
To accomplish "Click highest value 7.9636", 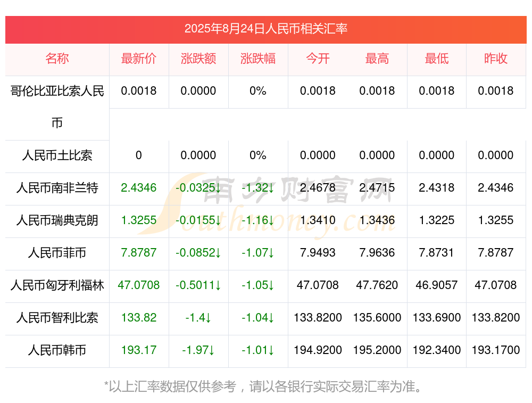I will (x=377, y=253).
